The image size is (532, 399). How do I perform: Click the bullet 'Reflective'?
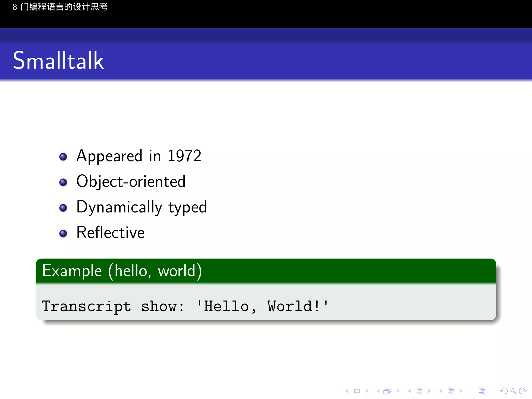point(110,232)
